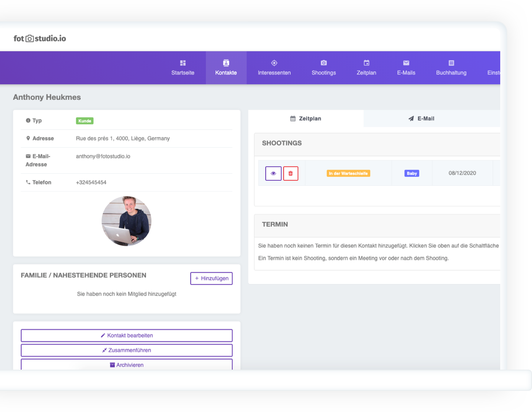Screen dimensions: 532x412
Task: Click the orange 'In der Warteschleife' status badge
Action: point(348,173)
